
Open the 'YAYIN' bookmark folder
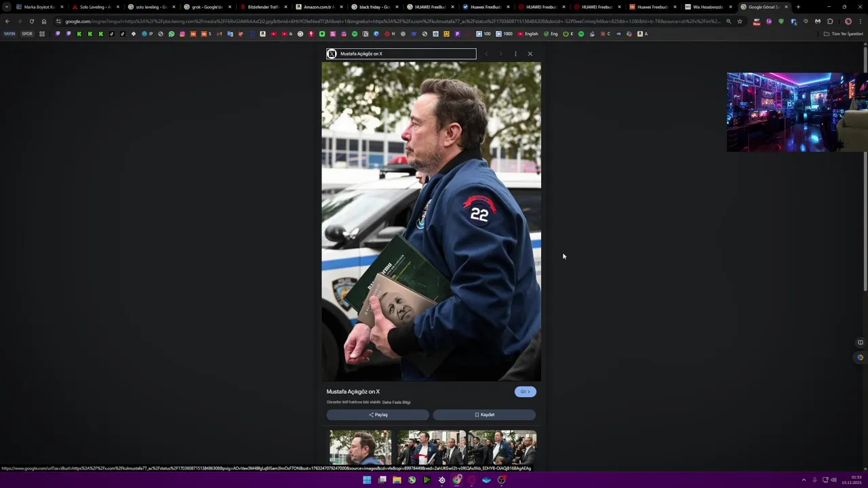(x=9, y=34)
